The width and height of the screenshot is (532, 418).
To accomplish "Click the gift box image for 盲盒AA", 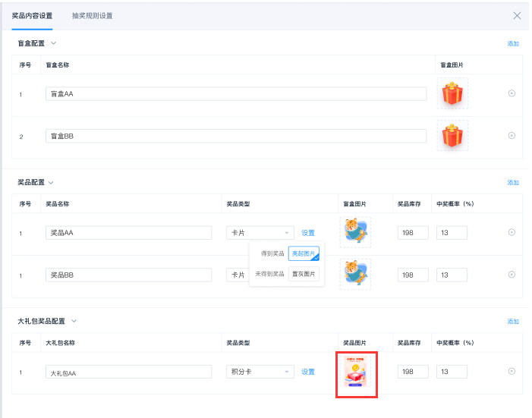I will pyautogui.click(x=452, y=94).
